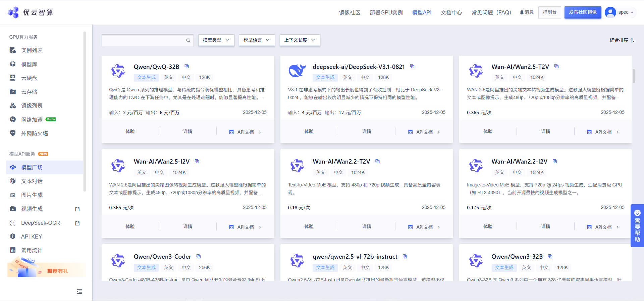The image size is (644, 301).
Task: Copy Wan-AI/Wan2.2-I2V model name
Action: (x=555, y=161)
